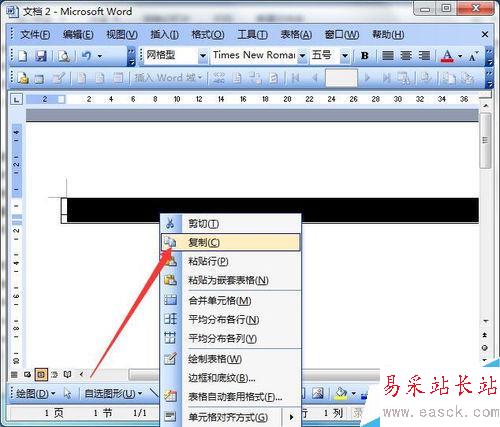Toggle bold formatting
Viewport: 500px width, 427px height.
tap(365, 56)
